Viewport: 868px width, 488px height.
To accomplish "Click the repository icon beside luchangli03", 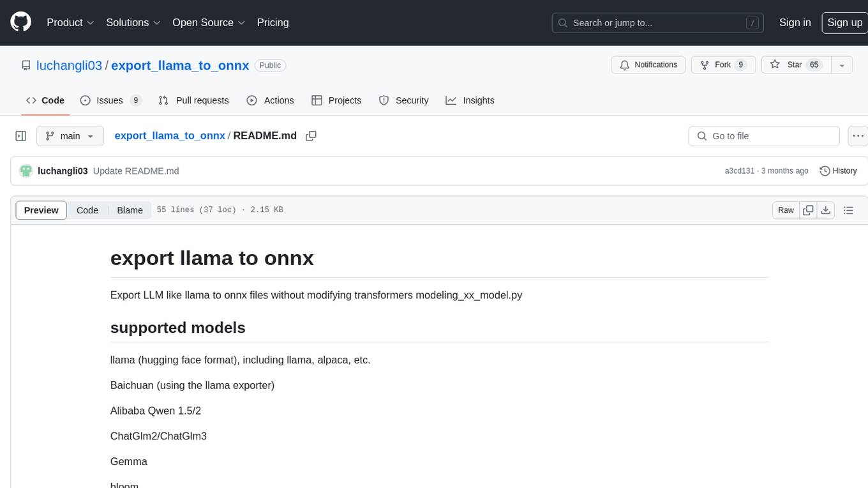I will 26,65.
